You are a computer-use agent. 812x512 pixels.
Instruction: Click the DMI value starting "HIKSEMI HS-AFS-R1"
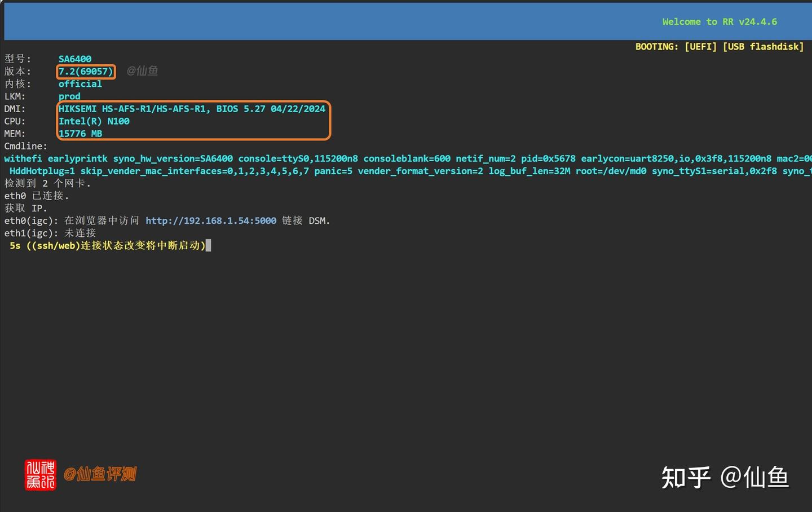(x=192, y=109)
